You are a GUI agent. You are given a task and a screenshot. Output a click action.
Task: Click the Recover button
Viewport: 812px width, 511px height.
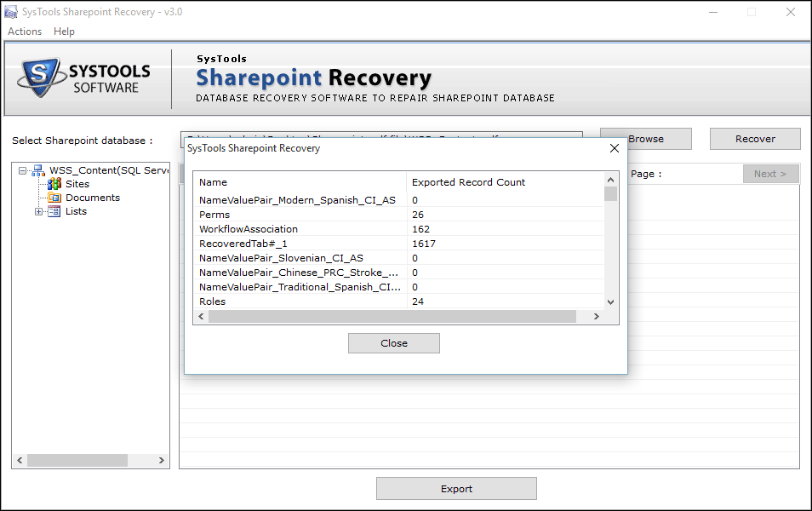coord(755,139)
